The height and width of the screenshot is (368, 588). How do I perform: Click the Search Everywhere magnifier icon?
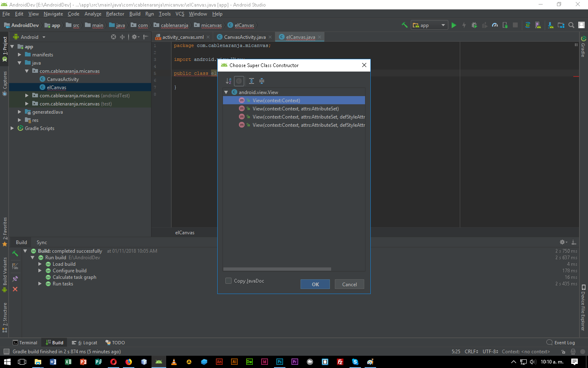tap(571, 25)
